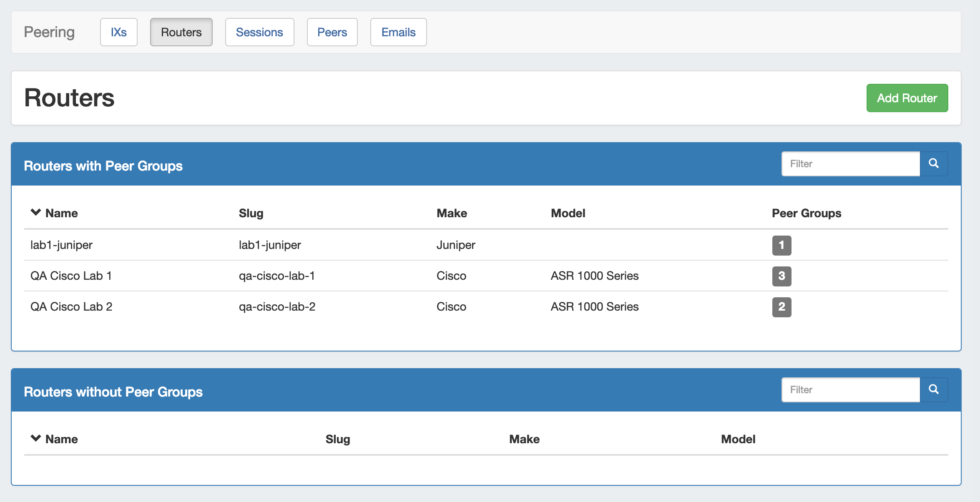
Task: Click search icon in Routers with Peer Groups
Action: 933,163
